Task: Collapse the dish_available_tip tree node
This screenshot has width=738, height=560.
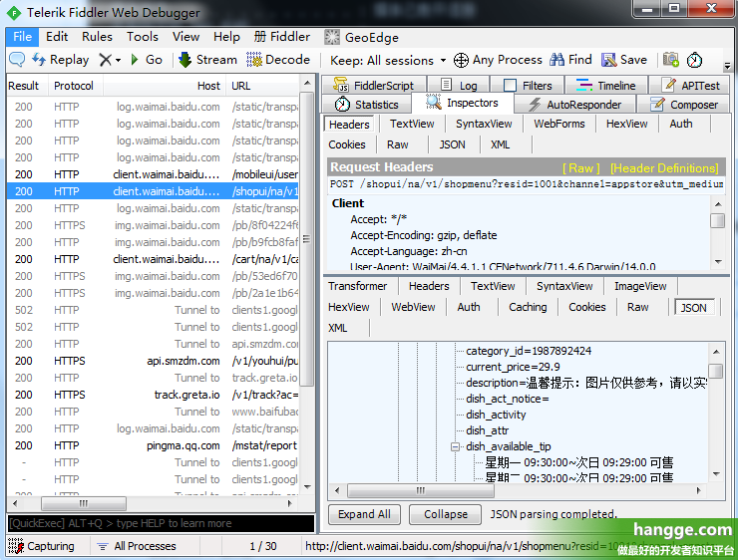Action: pyautogui.click(x=455, y=446)
